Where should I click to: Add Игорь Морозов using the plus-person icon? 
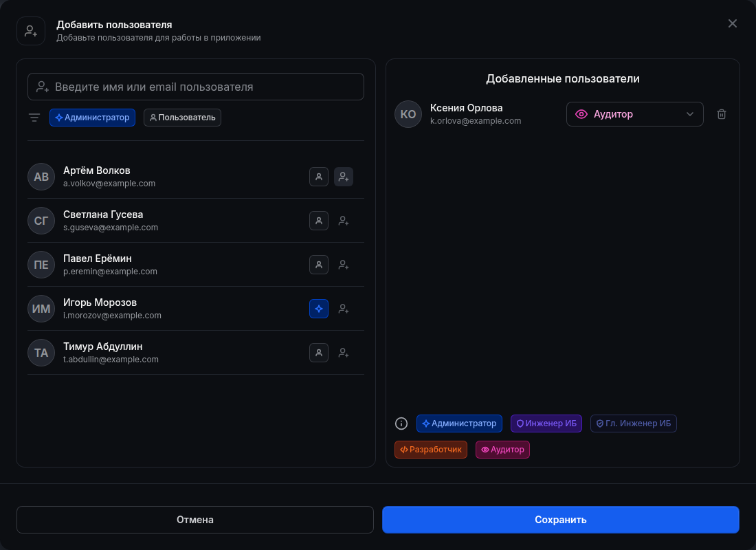click(x=344, y=309)
